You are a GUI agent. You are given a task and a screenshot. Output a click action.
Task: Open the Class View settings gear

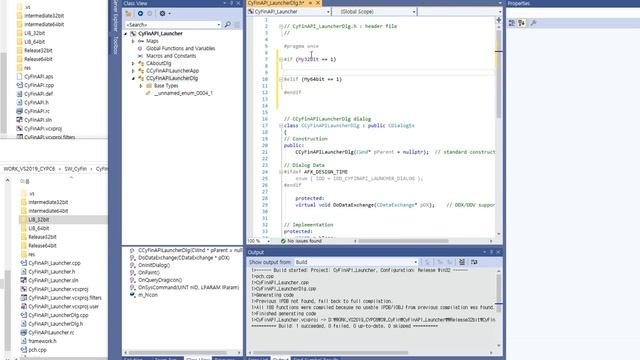(x=162, y=13)
